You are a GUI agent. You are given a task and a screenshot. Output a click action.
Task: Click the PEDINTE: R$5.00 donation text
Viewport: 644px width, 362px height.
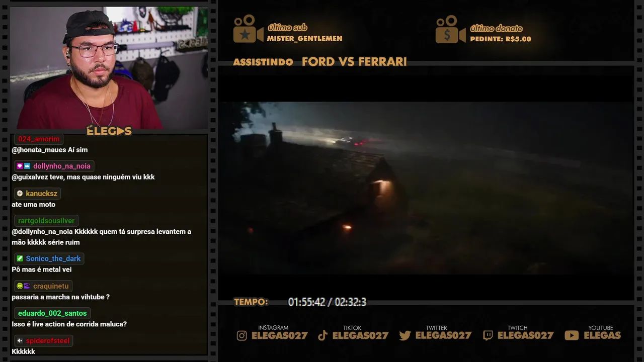point(501,39)
